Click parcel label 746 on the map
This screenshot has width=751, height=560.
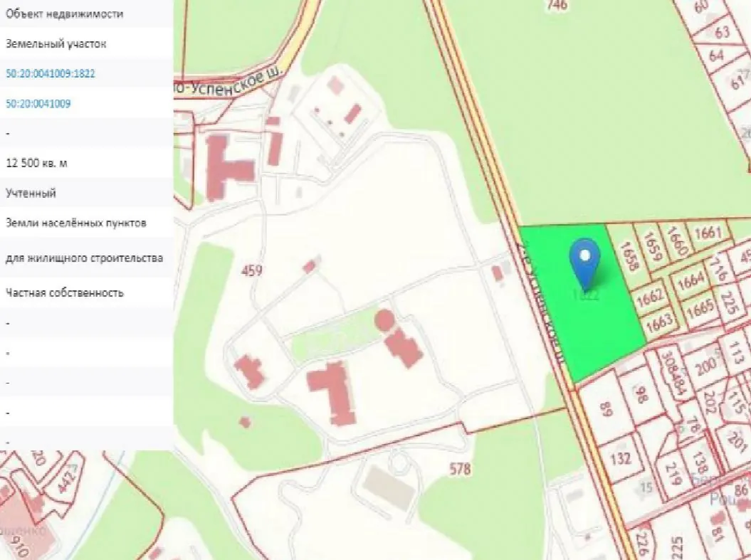pyautogui.click(x=557, y=5)
